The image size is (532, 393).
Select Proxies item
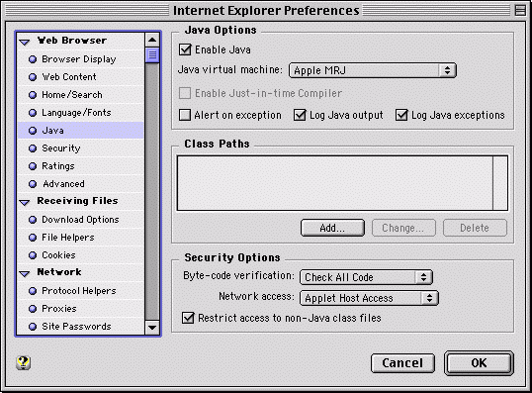pos(81,309)
